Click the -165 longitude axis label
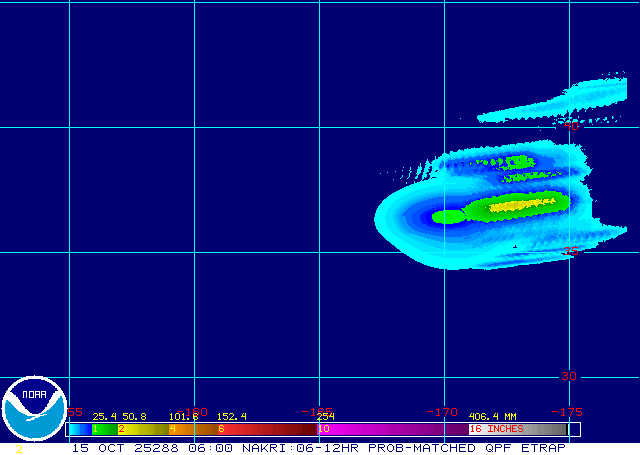This screenshot has width=640, height=455. pos(319,411)
